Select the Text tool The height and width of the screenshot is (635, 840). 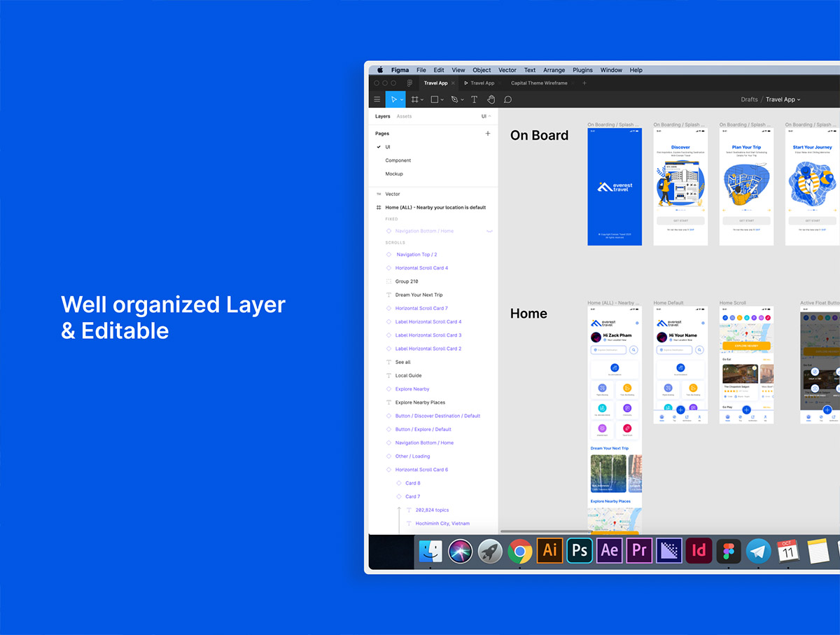coord(474,99)
